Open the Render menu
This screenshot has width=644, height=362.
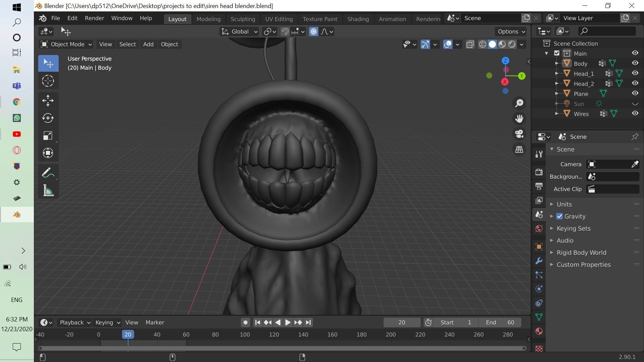click(x=94, y=18)
